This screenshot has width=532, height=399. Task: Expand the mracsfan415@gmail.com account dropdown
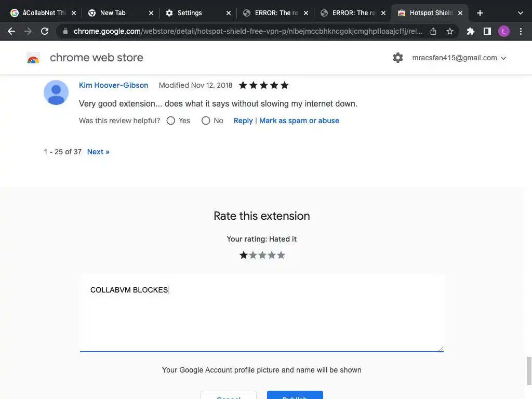tap(503, 58)
